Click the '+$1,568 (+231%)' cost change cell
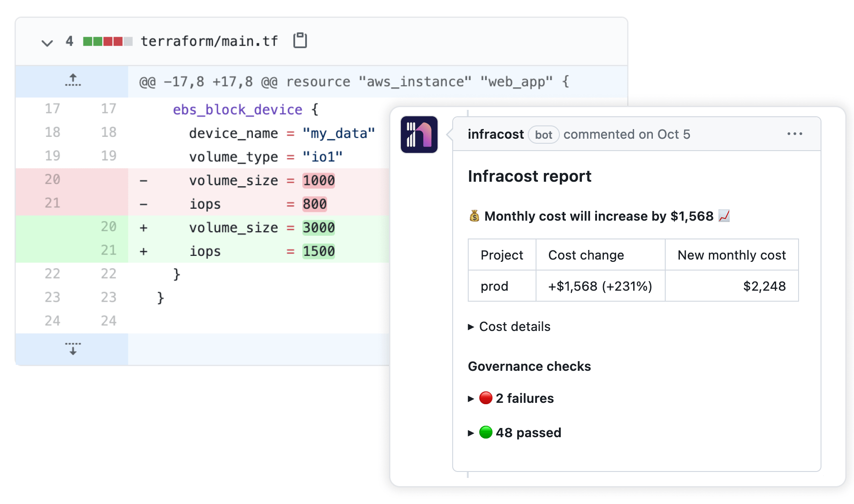854x504 pixels. pos(600,286)
